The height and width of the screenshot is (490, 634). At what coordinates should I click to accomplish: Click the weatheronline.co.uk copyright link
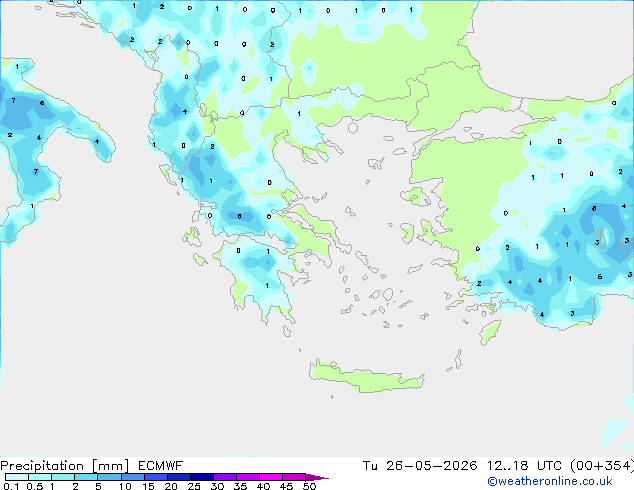[550, 482]
